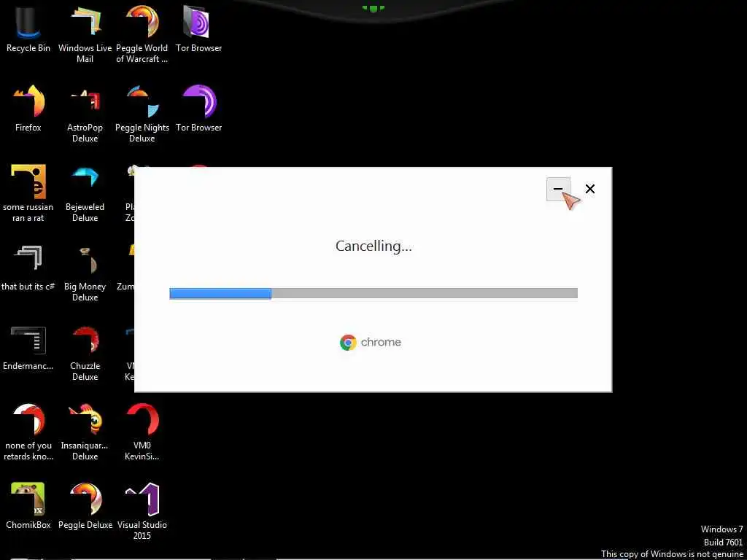Open Bejeweled Deluxe shortcut
The width and height of the screenshot is (747, 560).
tap(85, 192)
